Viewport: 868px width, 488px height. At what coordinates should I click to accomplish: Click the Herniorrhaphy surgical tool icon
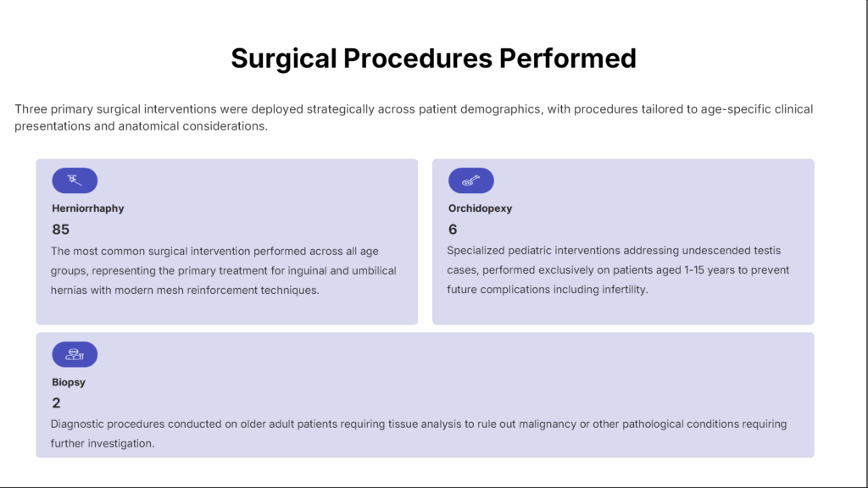point(75,180)
